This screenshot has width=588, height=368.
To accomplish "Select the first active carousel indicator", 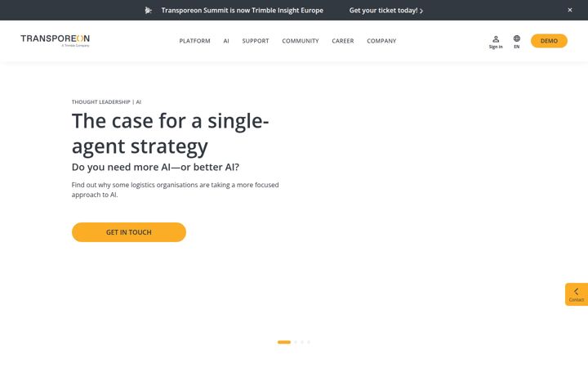I will (x=284, y=342).
